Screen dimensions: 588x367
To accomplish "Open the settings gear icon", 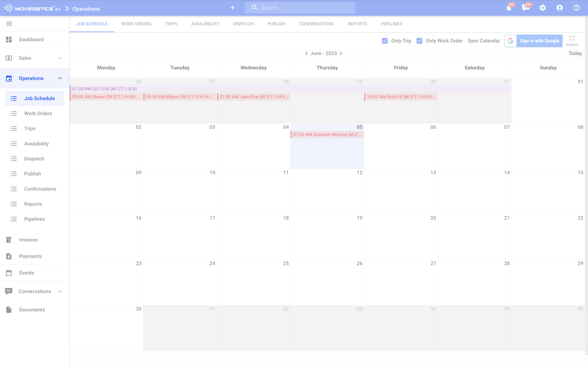I will click(542, 8).
